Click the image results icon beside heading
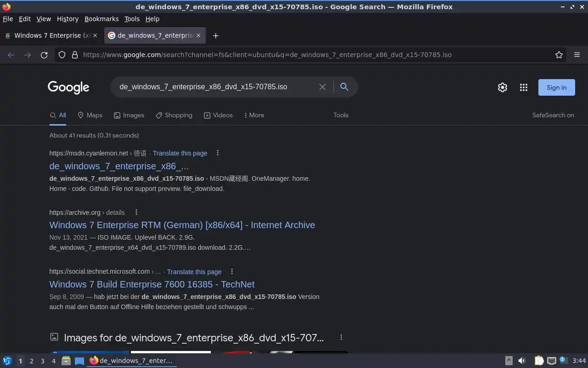 [54, 337]
